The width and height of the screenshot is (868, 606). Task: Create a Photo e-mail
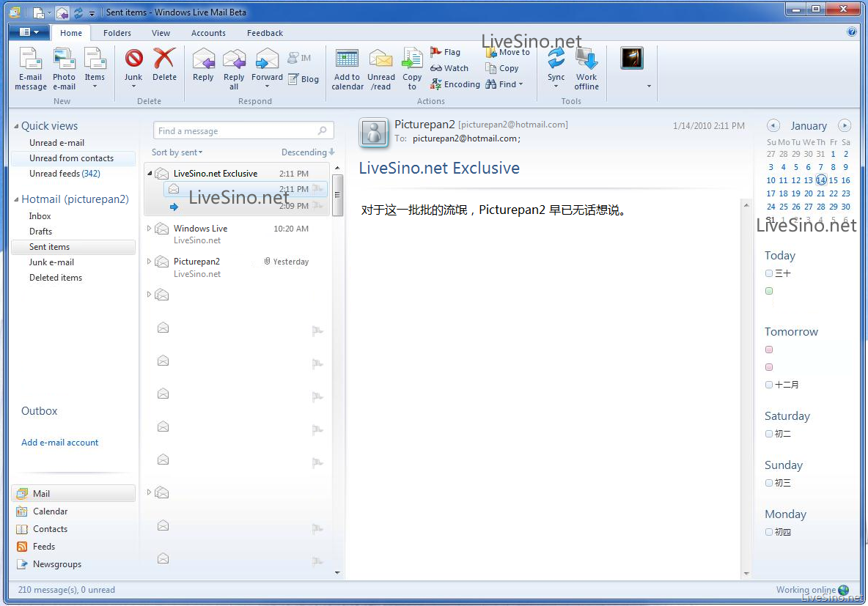click(65, 69)
